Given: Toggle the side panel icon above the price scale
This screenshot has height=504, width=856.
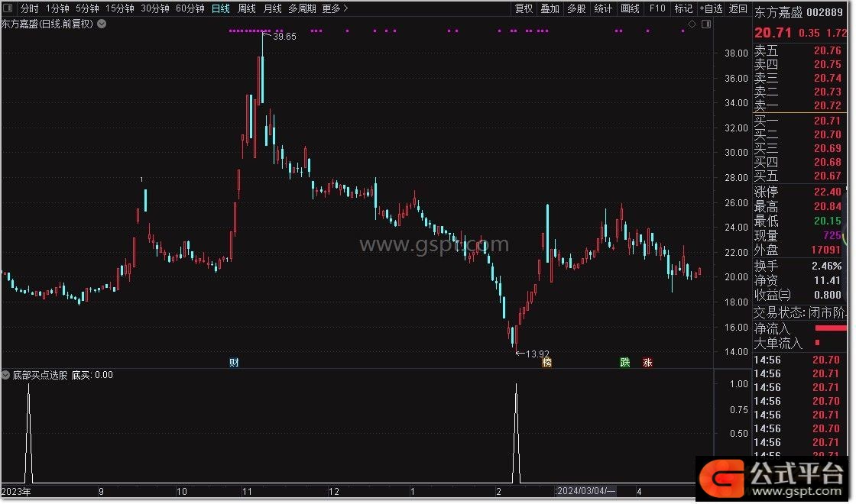Looking at the screenshot, I should pos(706,24).
